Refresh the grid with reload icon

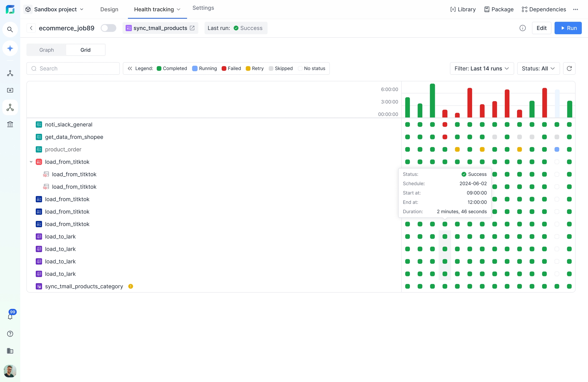(x=569, y=68)
